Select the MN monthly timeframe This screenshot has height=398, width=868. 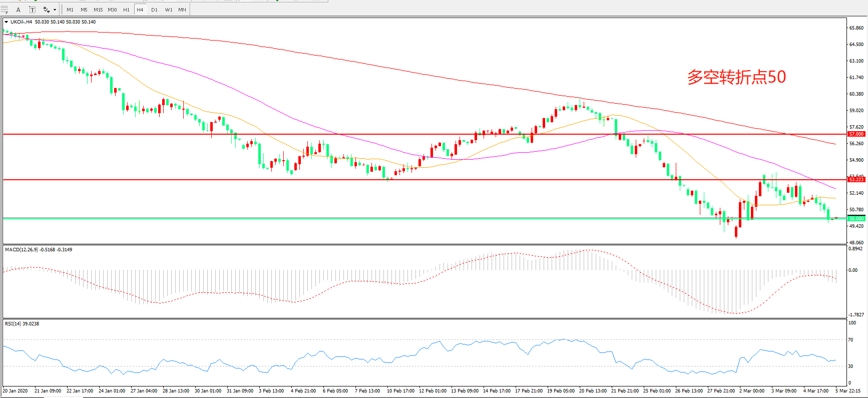coord(182,10)
